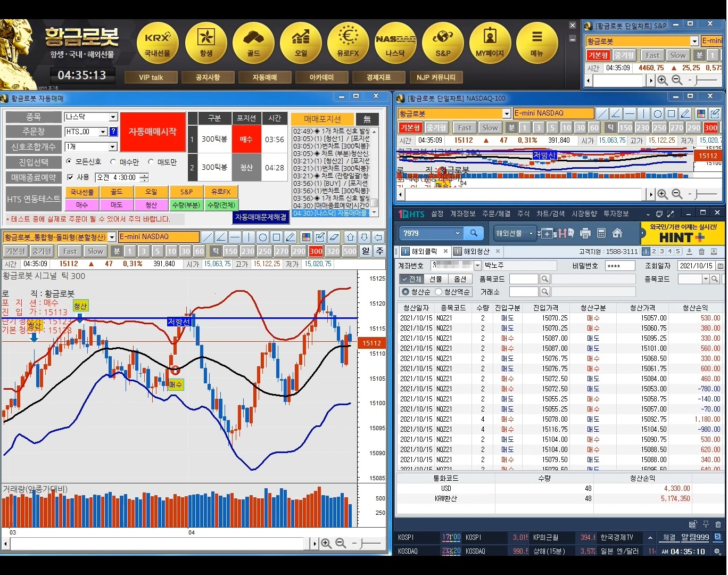Click the red 자동매매시작 button
Screen dimensions: 728x575
point(153,132)
